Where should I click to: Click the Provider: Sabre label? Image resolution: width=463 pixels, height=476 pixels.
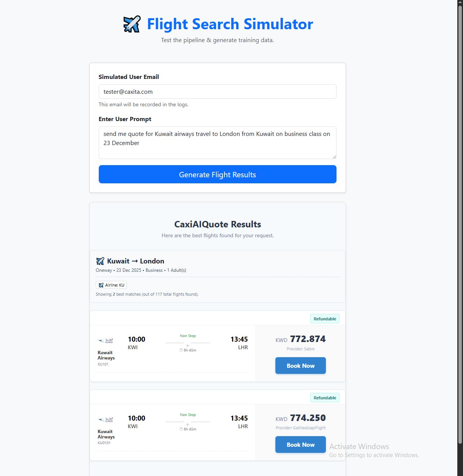tap(300, 349)
